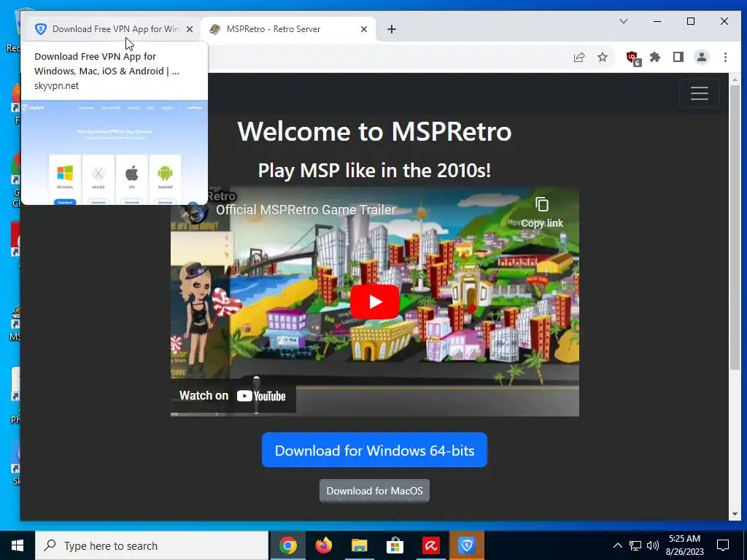Switch to the Download Free VPN App tab

[x=113, y=29]
